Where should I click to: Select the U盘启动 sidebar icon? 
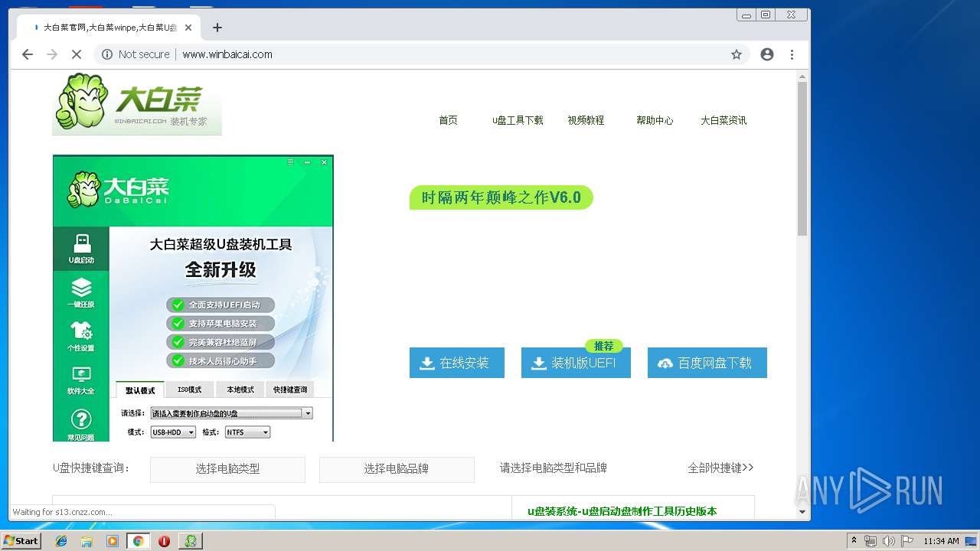click(x=81, y=249)
